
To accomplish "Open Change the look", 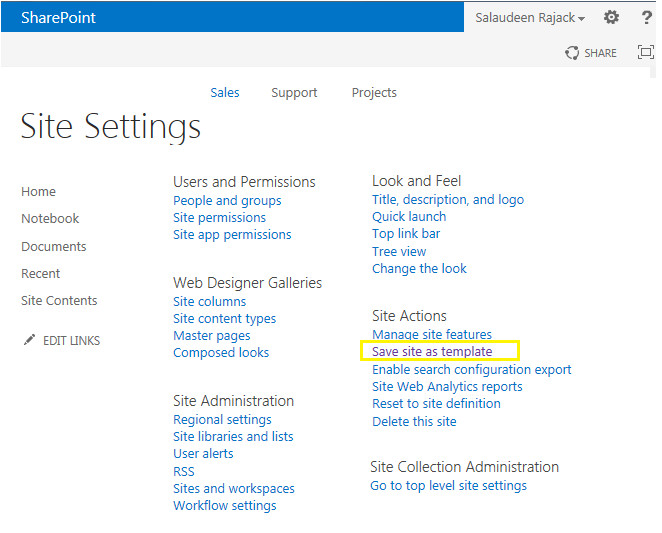I will (419, 269).
